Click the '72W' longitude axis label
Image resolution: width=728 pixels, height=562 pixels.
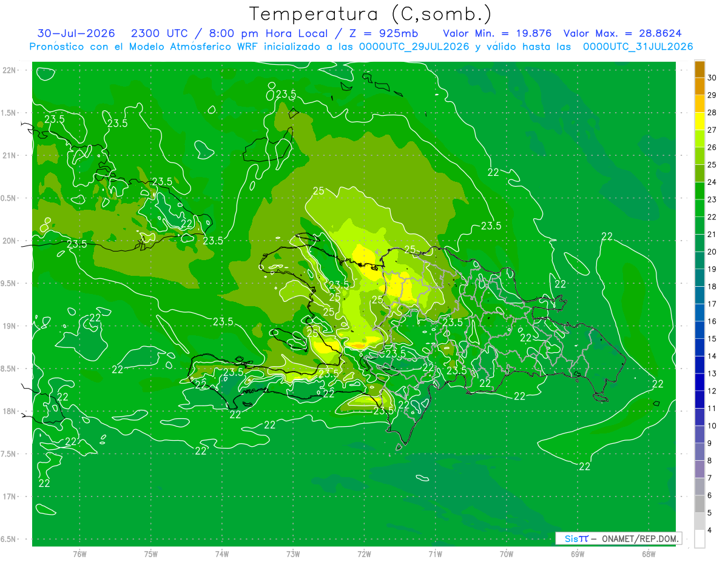pyautogui.click(x=364, y=554)
